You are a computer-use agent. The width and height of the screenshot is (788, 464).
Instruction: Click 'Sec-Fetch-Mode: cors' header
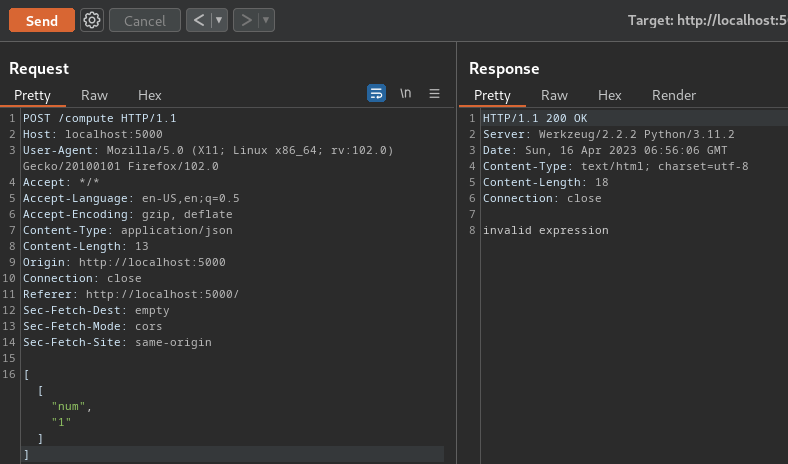click(x=92, y=326)
